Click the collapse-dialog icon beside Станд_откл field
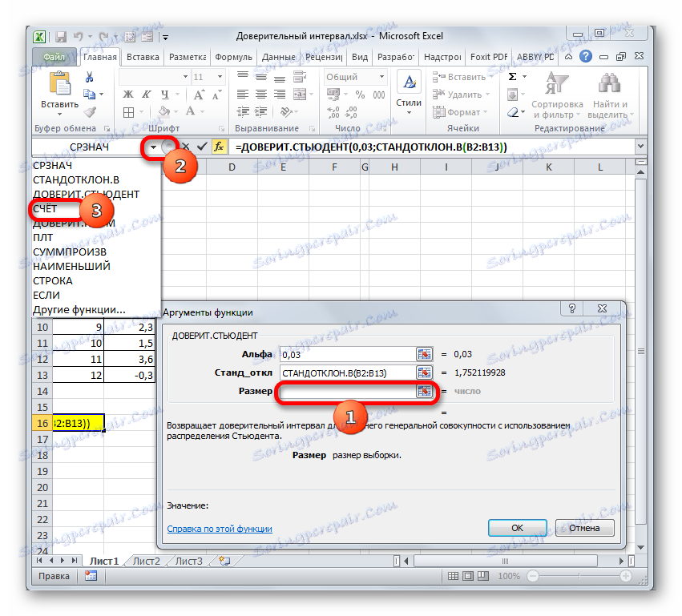The image size is (682, 616). click(424, 372)
